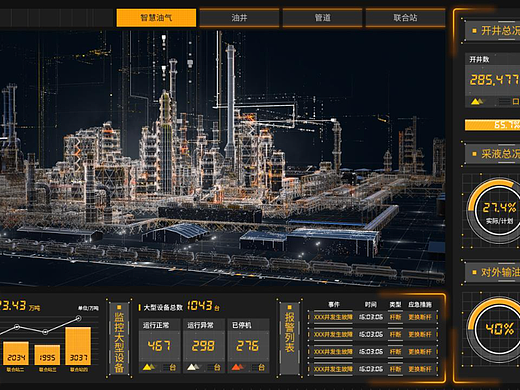Click the bar labeled 1995

47,355
